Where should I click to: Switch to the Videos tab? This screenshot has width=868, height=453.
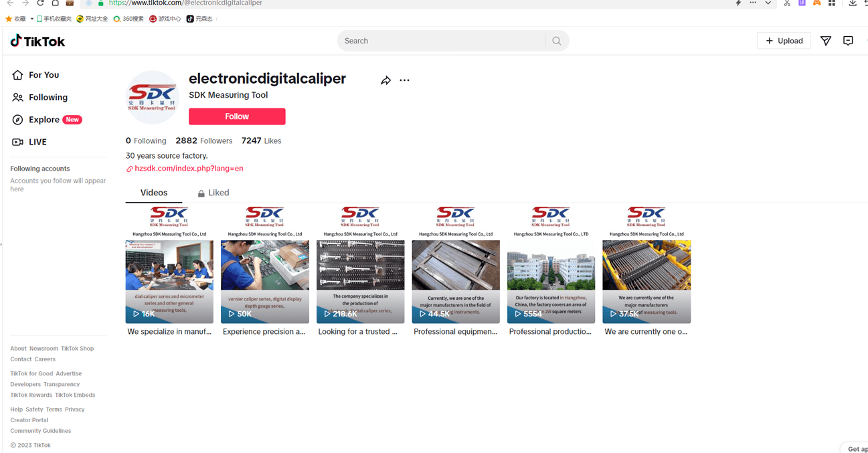click(x=154, y=193)
